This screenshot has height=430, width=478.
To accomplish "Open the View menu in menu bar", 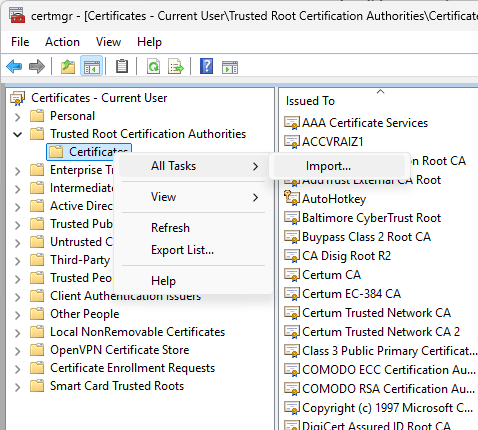I will tap(108, 42).
